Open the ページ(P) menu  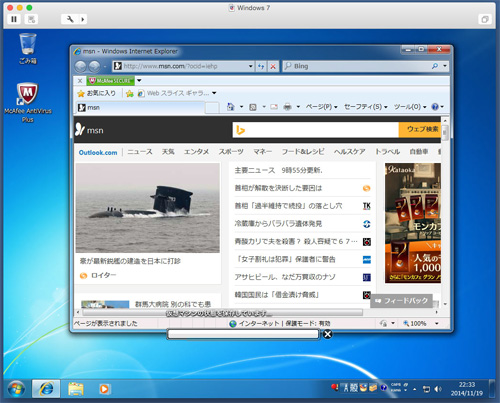click(322, 107)
